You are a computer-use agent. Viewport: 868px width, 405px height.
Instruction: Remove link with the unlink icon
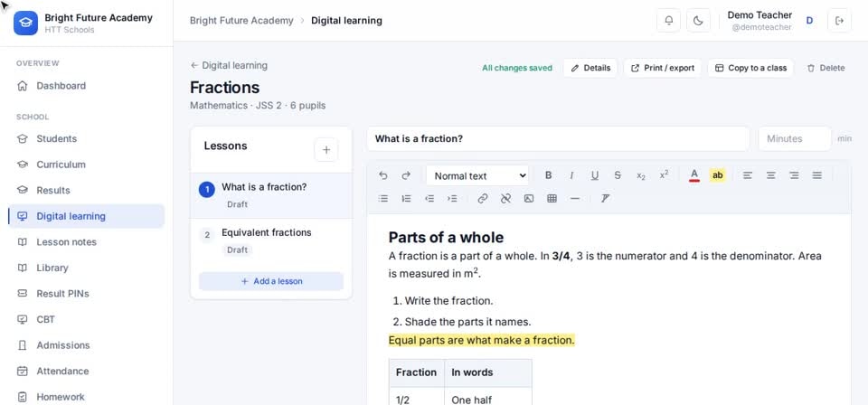(505, 199)
